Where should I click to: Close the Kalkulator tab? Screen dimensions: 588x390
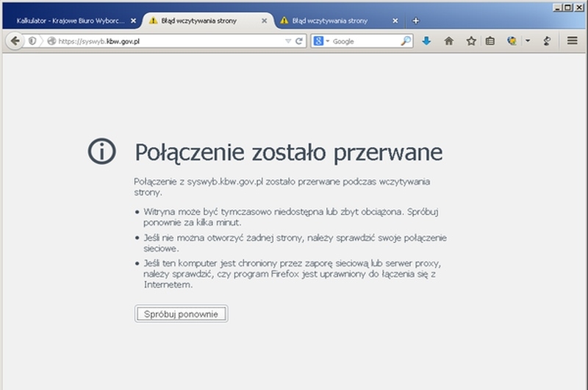click(133, 21)
